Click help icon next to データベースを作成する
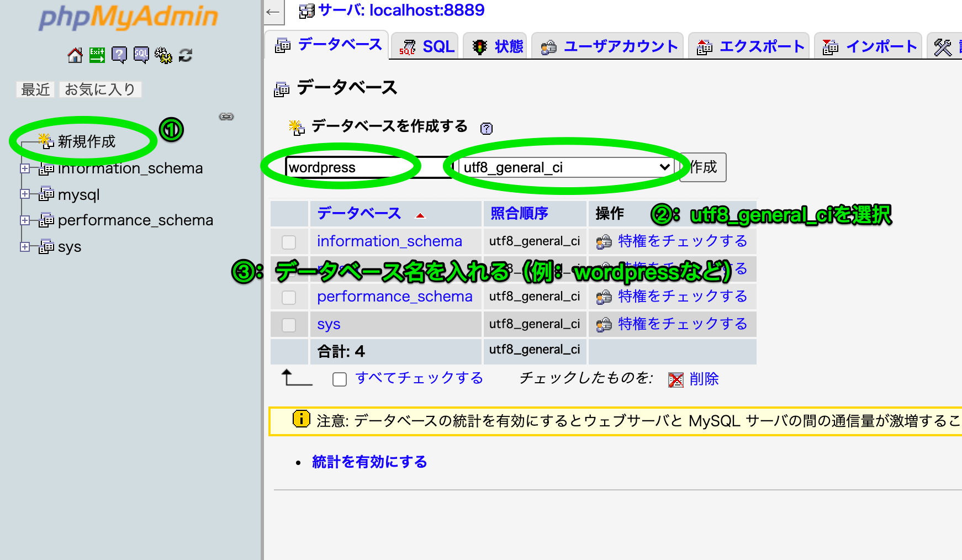This screenshot has height=560, width=962. 487,129
